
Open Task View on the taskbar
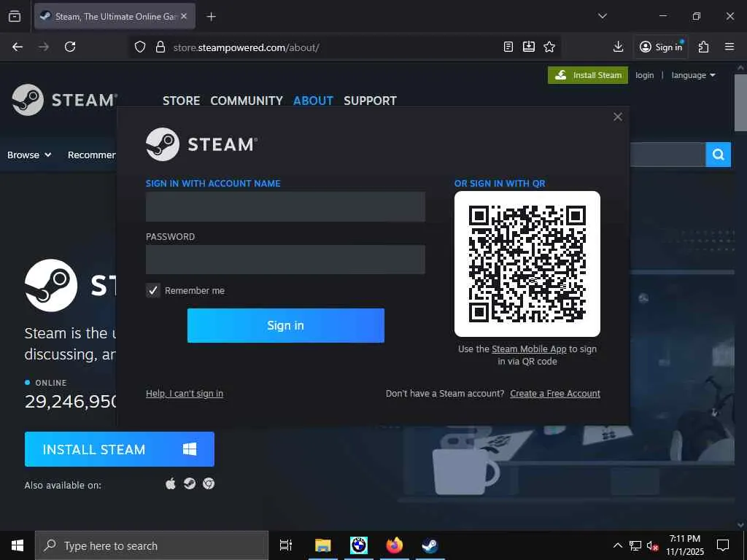click(286, 545)
